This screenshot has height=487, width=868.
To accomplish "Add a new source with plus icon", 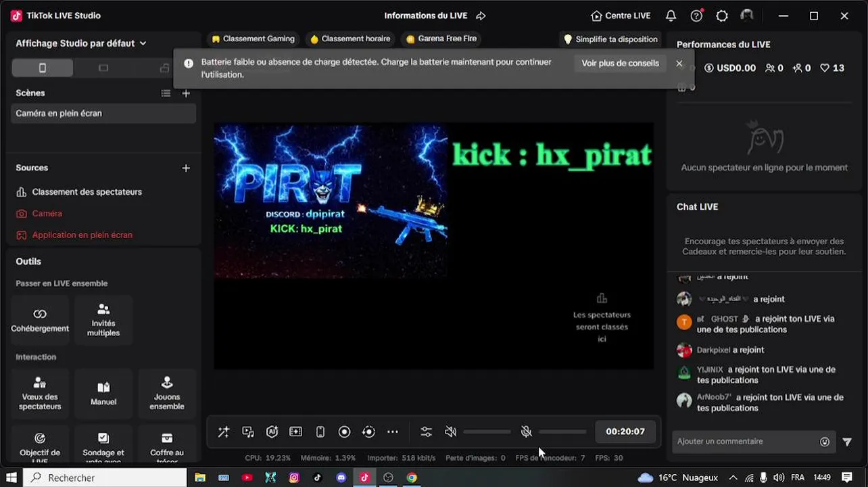I will tap(186, 168).
